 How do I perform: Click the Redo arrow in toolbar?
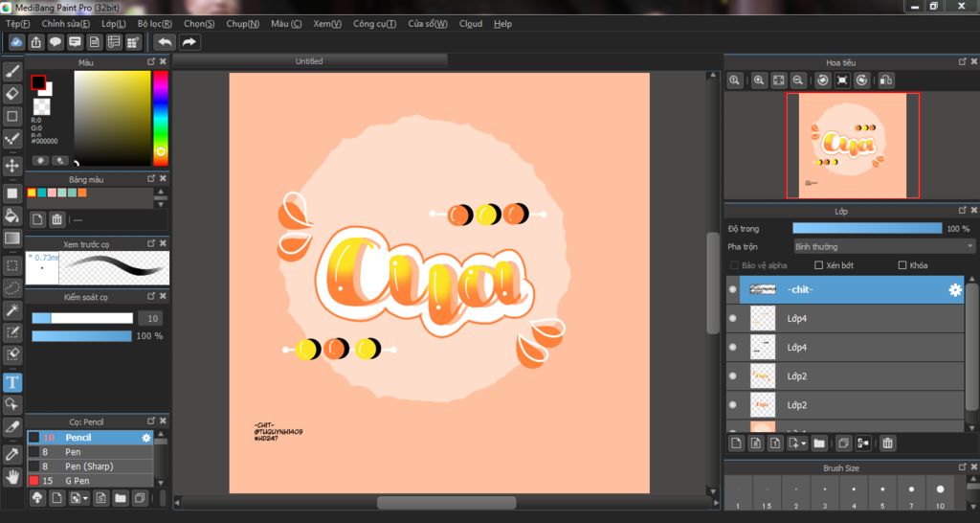pyautogui.click(x=189, y=42)
